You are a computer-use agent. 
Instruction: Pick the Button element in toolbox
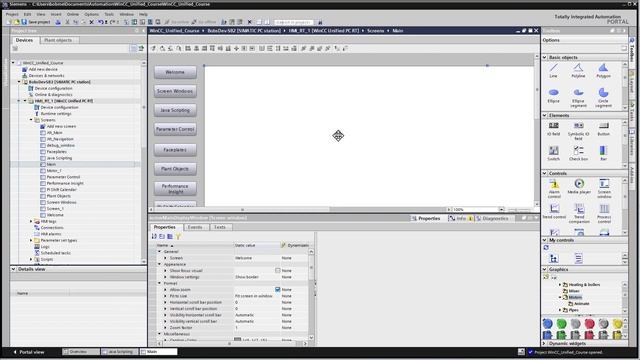pyautogui.click(x=603, y=129)
